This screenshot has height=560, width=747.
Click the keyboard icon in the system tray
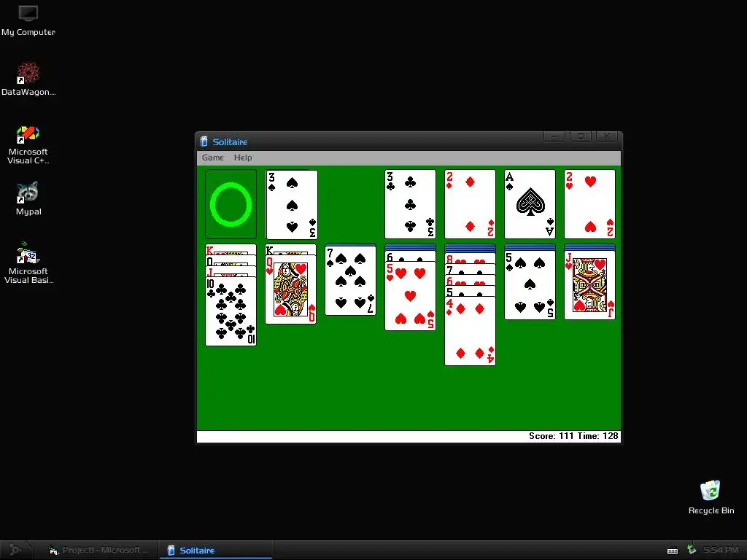point(672,551)
